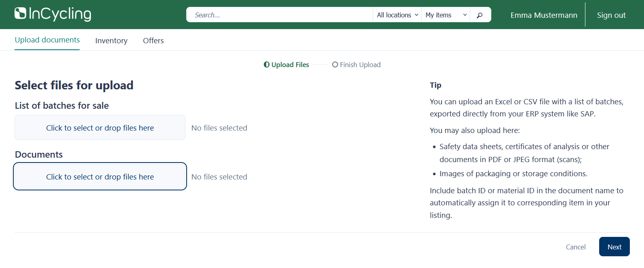Click Sign out
The width and height of the screenshot is (644, 268).
point(611,15)
